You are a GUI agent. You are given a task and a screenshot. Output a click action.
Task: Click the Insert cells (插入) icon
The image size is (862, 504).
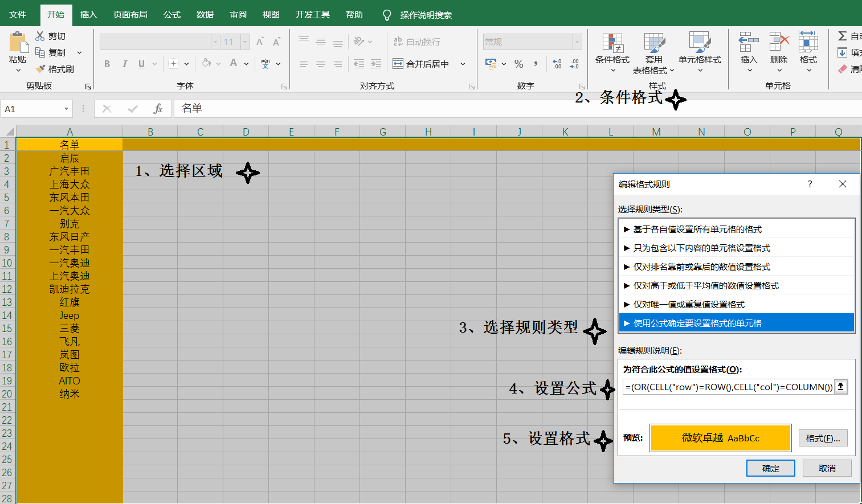pyautogui.click(x=749, y=43)
